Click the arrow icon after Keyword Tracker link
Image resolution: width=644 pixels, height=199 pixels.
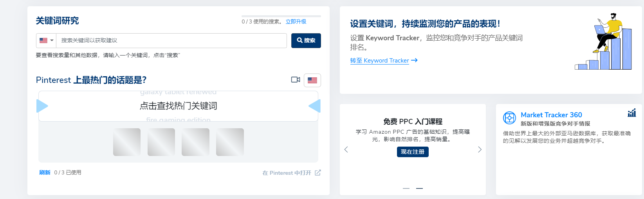click(414, 60)
